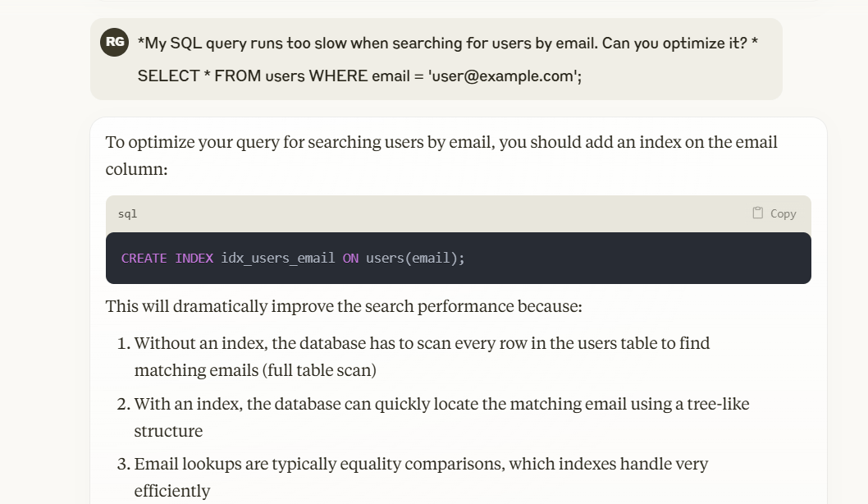Image resolution: width=868 pixels, height=504 pixels.
Task: Click the empty middle of the code header bar
Action: [443, 213]
